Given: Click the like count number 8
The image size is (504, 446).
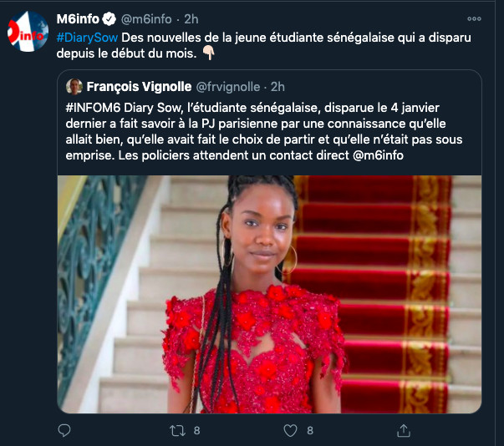Looking at the screenshot, I should [x=309, y=431].
